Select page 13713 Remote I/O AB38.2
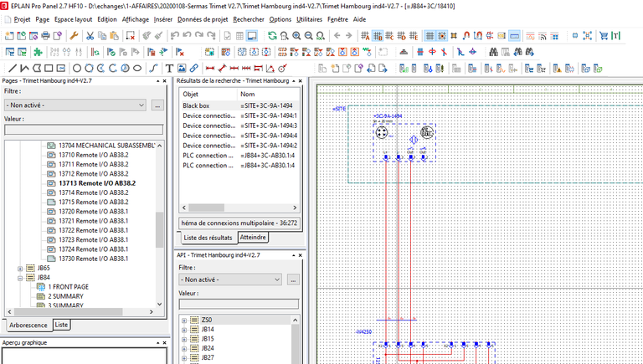This screenshot has width=643, height=364. (97, 183)
